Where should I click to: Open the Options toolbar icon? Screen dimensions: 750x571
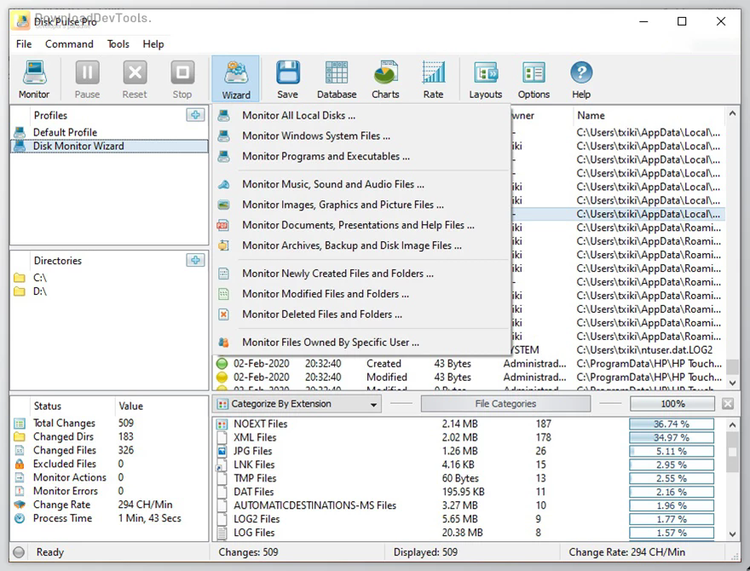tap(534, 79)
